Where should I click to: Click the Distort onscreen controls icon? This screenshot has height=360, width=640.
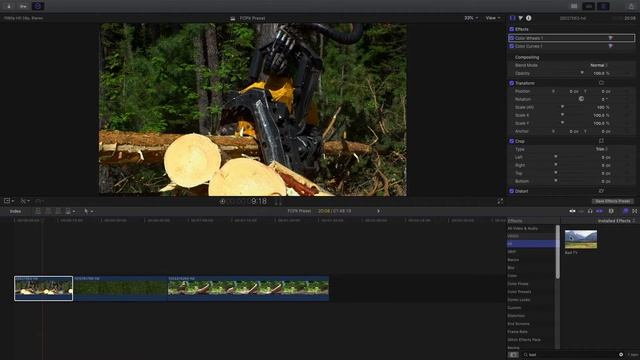click(601, 191)
